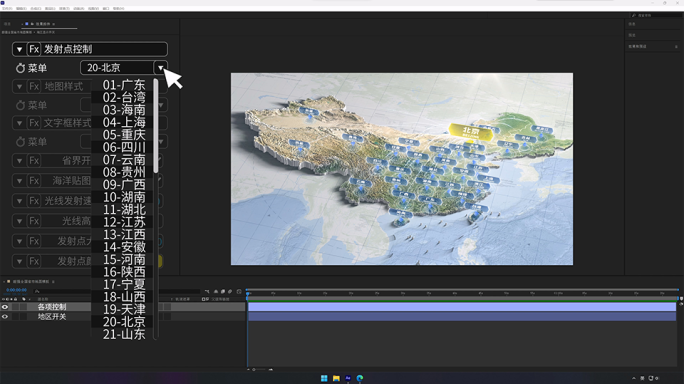
Task: Click the yellow 北京 label on the map preview
Action: click(471, 132)
